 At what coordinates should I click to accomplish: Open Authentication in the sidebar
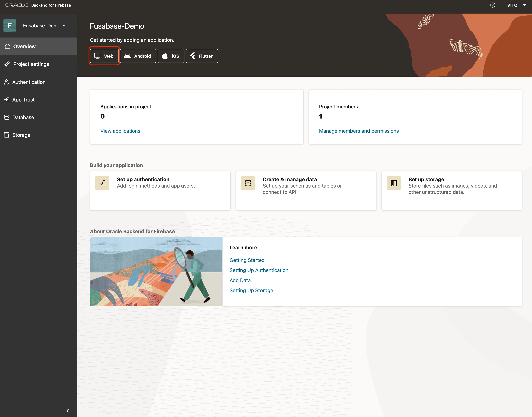(x=39, y=82)
